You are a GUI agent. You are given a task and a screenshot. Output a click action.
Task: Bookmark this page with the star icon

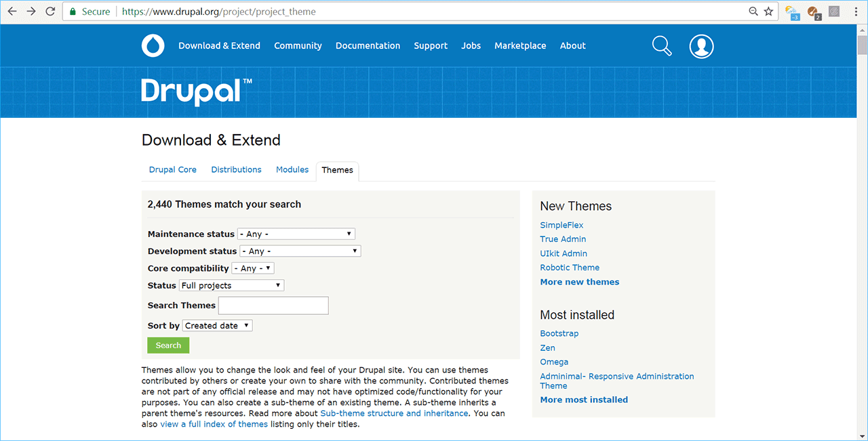pyautogui.click(x=768, y=12)
